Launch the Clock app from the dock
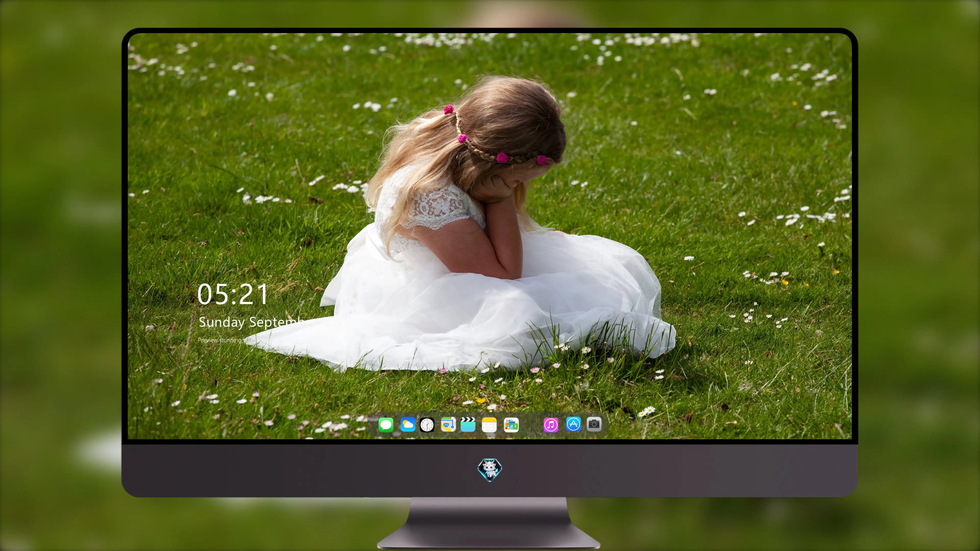The image size is (980, 551). [x=427, y=425]
